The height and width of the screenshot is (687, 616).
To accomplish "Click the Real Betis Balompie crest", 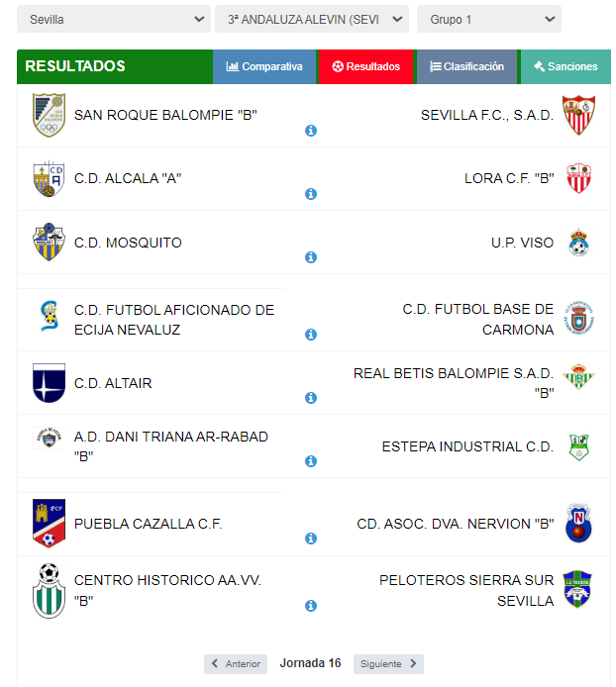I will pos(577,377).
